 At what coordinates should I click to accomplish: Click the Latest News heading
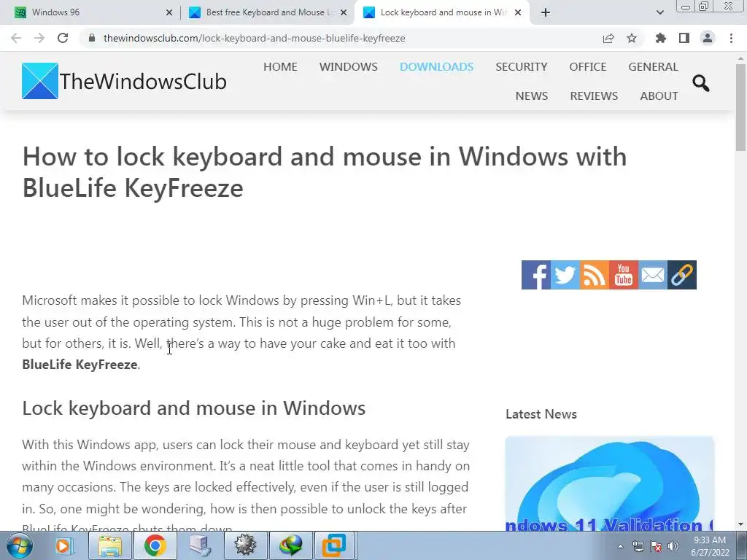click(x=541, y=414)
